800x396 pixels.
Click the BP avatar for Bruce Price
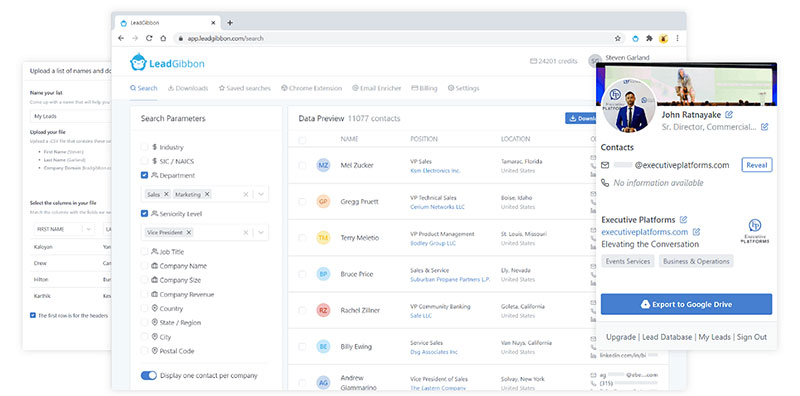[323, 274]
